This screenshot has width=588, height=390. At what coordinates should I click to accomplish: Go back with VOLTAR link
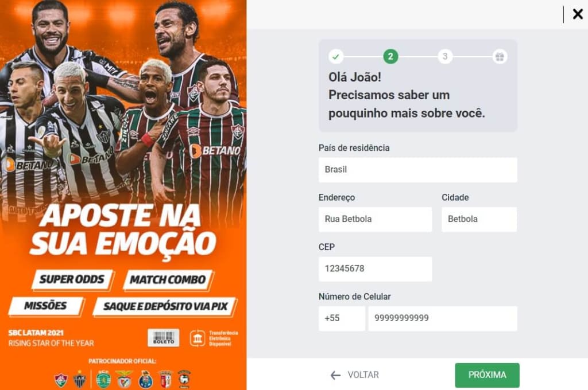(363, 375)
